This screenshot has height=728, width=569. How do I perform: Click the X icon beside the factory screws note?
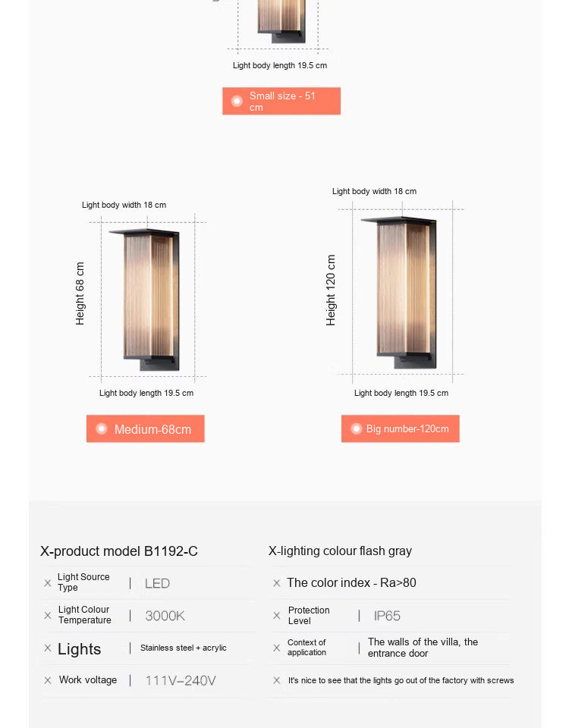(x=277, y=680)
